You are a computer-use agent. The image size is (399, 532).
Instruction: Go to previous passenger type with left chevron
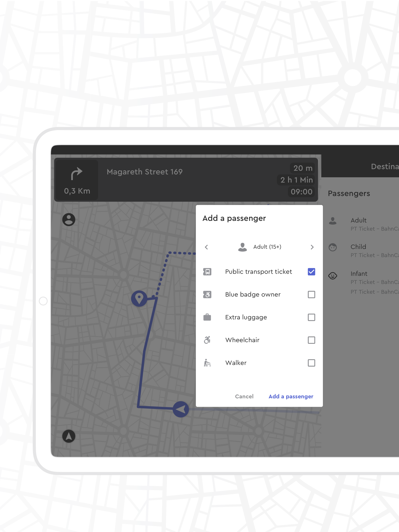[206, 247]
